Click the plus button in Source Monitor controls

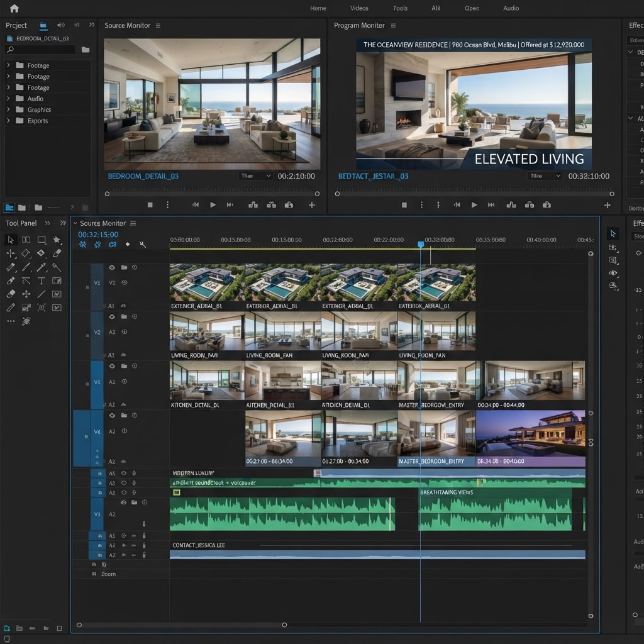pos(312,204)
